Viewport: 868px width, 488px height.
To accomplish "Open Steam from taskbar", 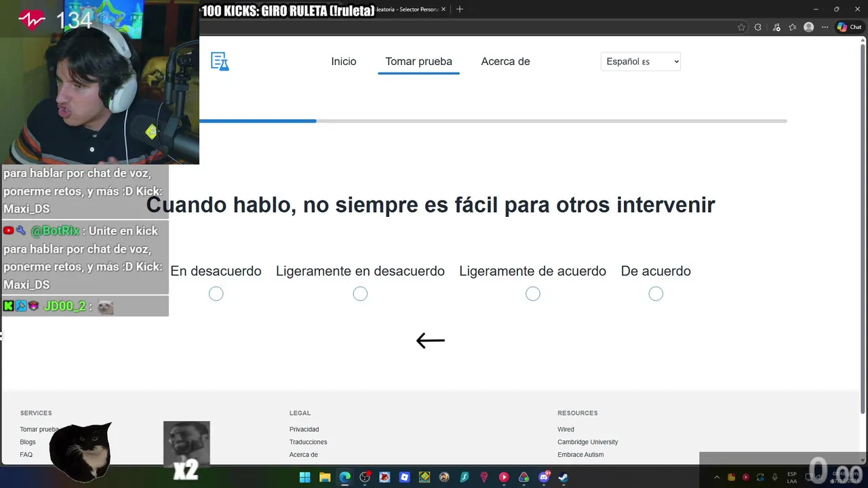I will coord(563,477).
